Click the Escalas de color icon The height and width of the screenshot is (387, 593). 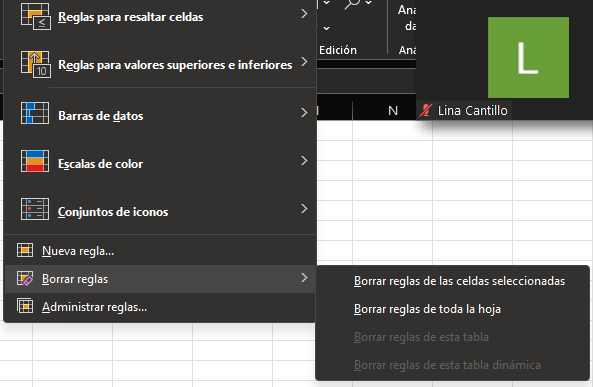pos(35,161)
